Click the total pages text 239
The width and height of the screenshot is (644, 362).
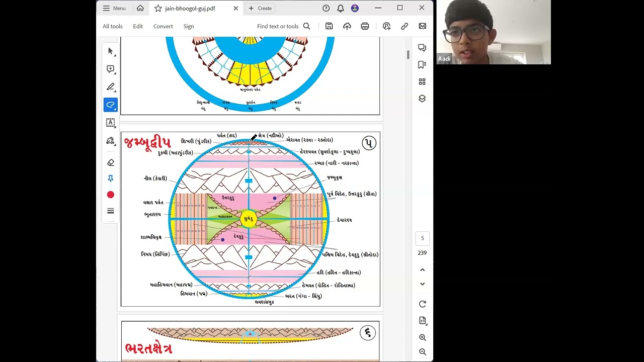(422, 253)
